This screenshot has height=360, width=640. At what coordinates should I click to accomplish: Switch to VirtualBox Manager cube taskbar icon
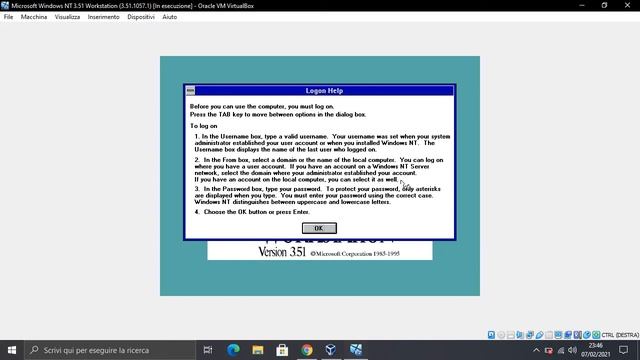[331, 350]
